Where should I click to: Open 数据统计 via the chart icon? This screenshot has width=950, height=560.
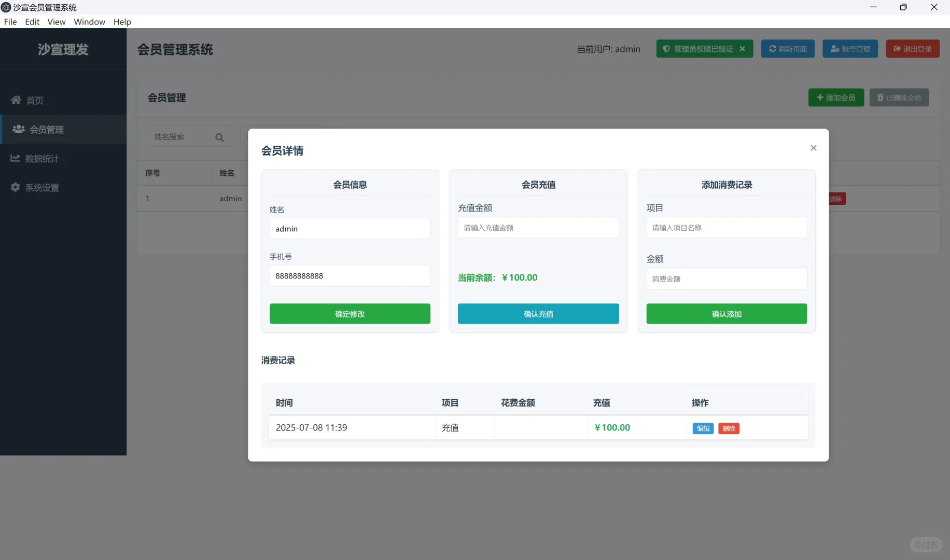coord(16,158)
